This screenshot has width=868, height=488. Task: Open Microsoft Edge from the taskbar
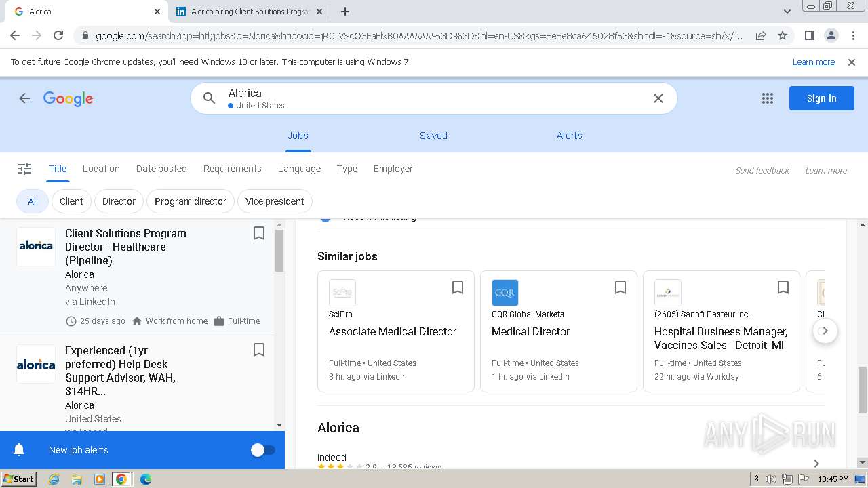(145, 479)
